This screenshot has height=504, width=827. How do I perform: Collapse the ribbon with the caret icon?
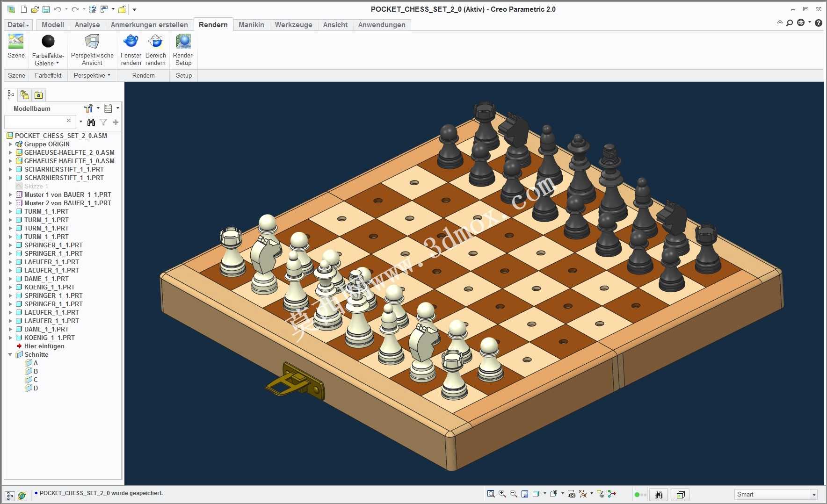click(780, 22)
